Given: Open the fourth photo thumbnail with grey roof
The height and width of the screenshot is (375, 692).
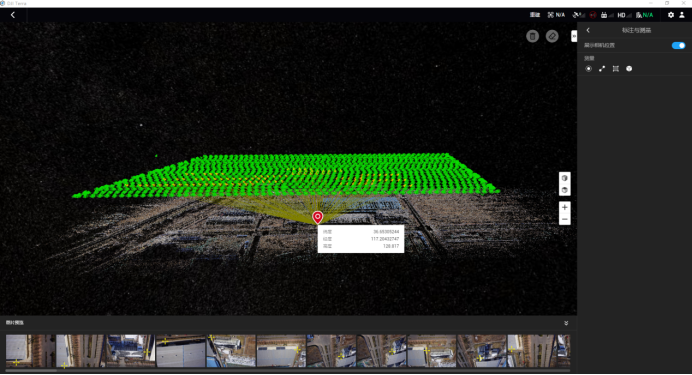Looking at the screenshot, I should click(181, 351).
